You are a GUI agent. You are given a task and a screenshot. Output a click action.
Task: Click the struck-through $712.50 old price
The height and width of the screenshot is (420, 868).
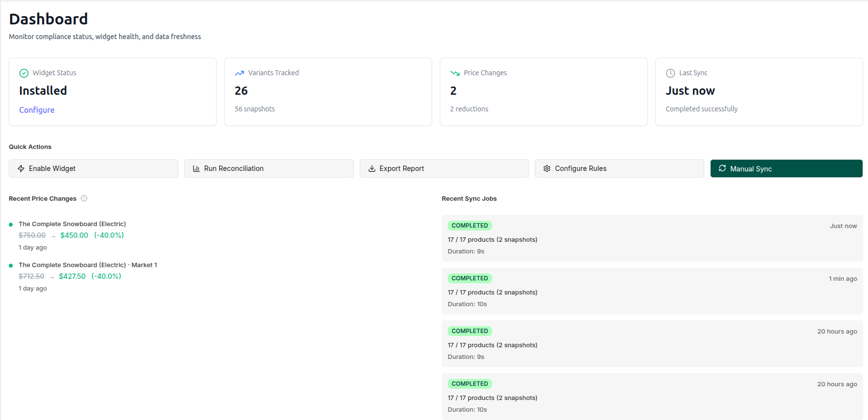coord(31,276)
